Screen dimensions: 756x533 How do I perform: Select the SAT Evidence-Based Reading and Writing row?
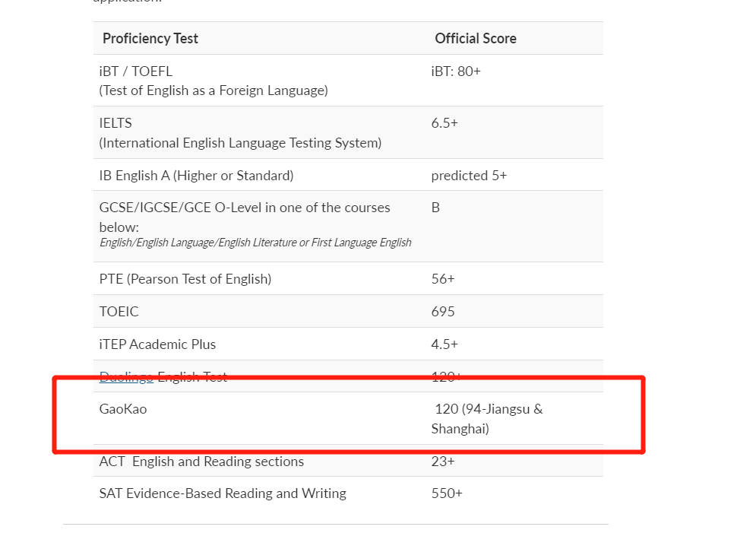point(348,493)
